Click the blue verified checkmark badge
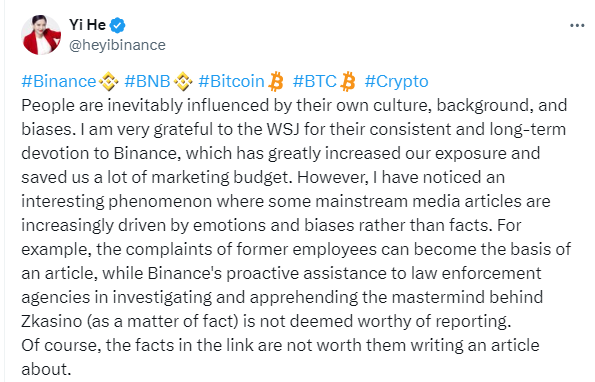This screenshot has width=595, height=382. 118,25
